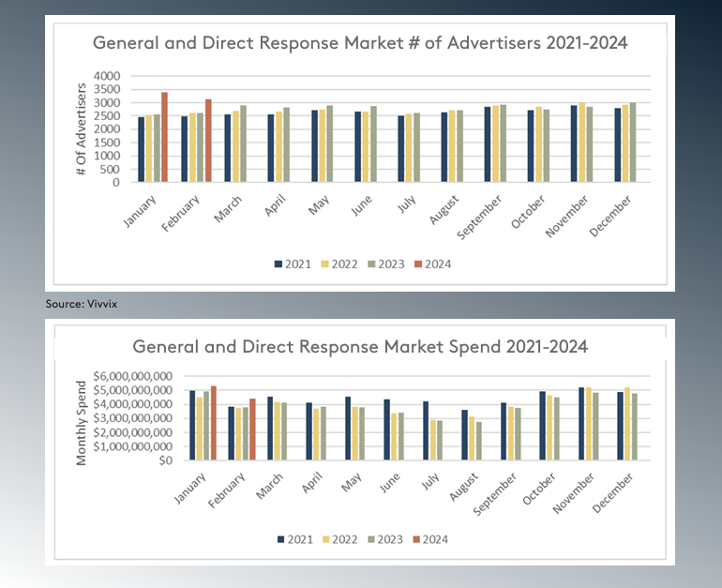722x588 pixels.
Task: Select the '# Of Advertisers' vertical axis title
Action: point(83,128)
